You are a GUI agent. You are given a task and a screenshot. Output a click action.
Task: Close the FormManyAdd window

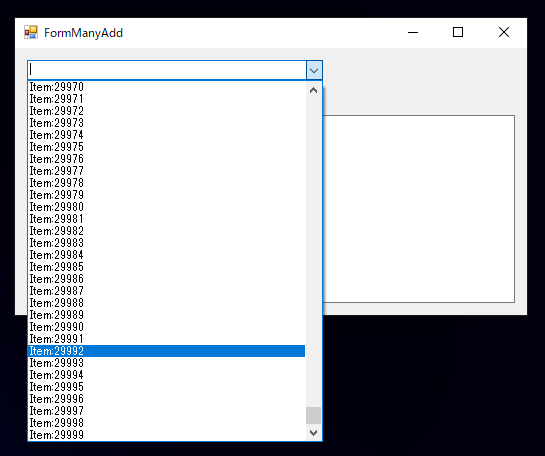(x=504, y=32)
